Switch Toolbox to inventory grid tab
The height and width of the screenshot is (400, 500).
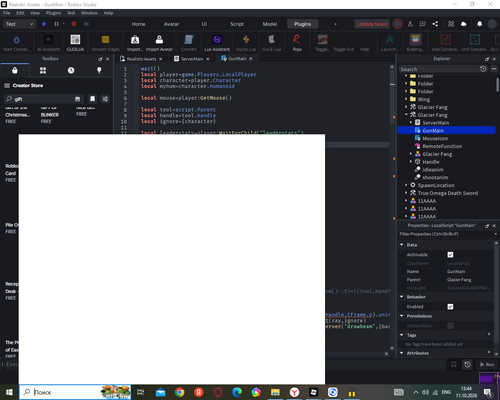point(43,70)
